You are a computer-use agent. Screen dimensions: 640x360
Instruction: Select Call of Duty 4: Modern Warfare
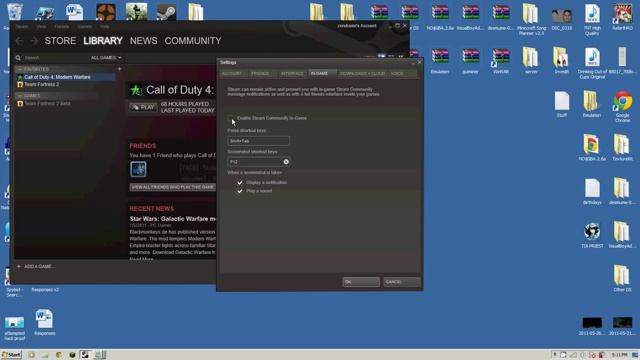[66, 77]
